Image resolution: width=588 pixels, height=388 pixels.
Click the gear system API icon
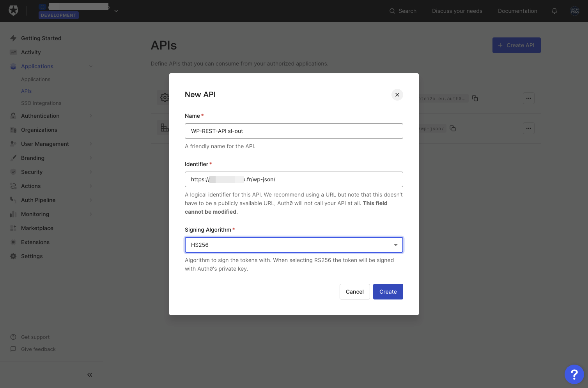pyautogui.click(x=165, y=97)
